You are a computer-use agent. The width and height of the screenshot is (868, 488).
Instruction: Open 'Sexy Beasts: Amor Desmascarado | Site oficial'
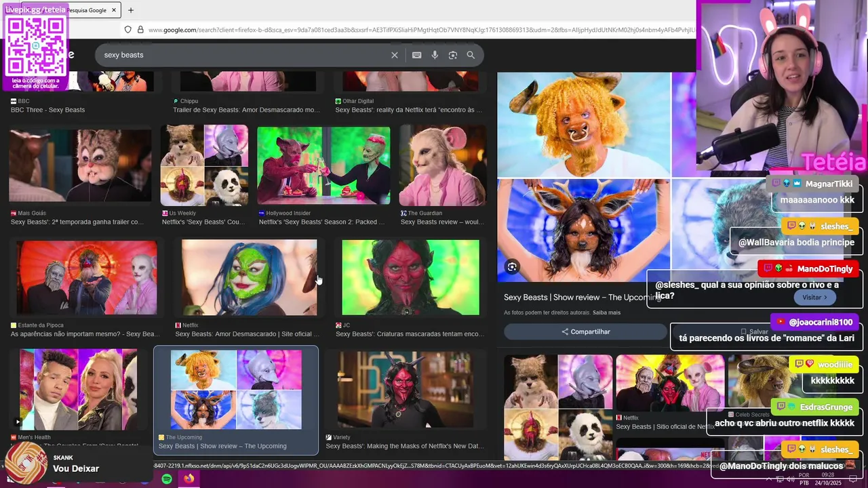click(247, 334)
